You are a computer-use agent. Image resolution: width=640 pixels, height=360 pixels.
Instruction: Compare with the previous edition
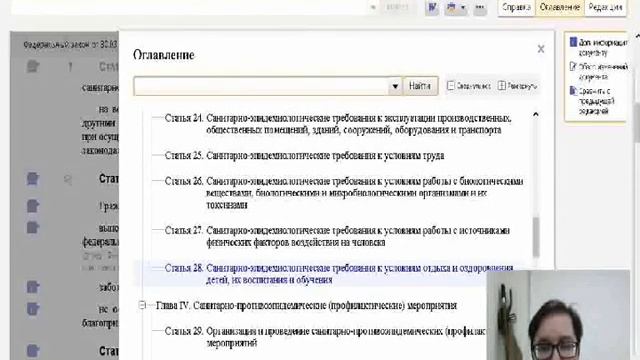point(592,100)
